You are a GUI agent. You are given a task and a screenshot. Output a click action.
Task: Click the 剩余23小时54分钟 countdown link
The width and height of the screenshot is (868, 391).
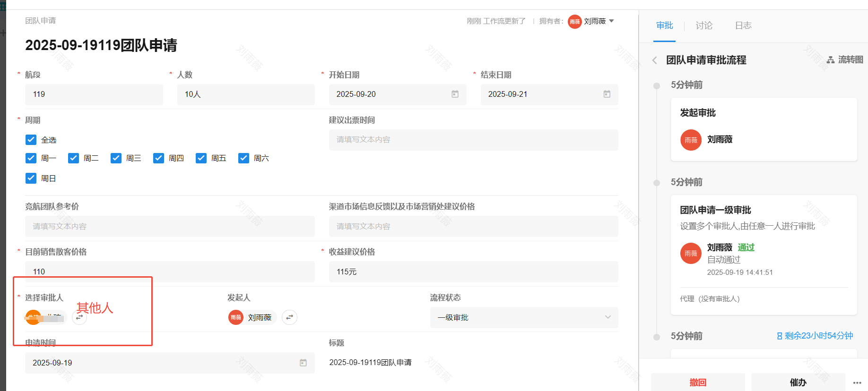[x=815, y=336]
